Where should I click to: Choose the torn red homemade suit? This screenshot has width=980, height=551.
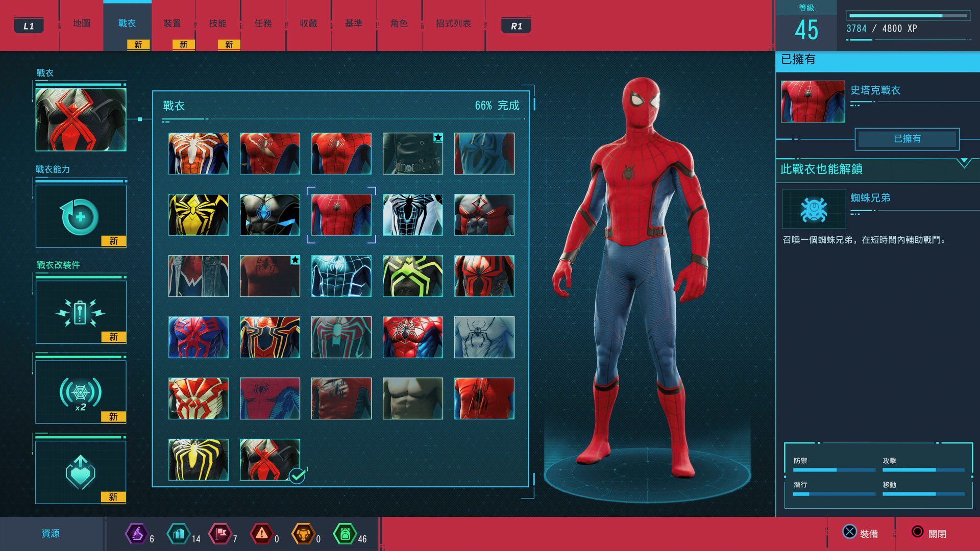[x=484, y=398]
